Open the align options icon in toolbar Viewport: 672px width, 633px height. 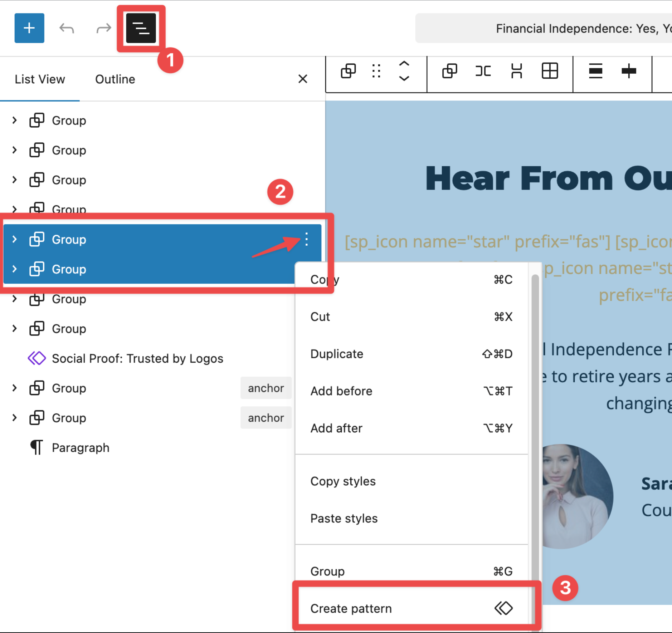tap(595, 71)
